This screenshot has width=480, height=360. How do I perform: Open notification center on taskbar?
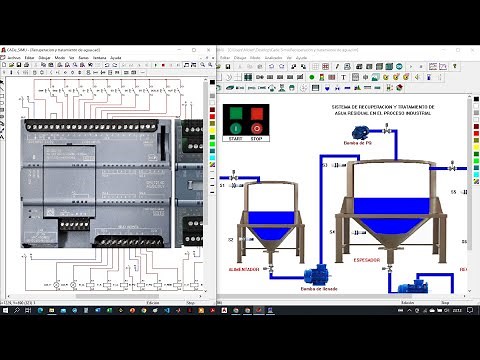[470, 310]
